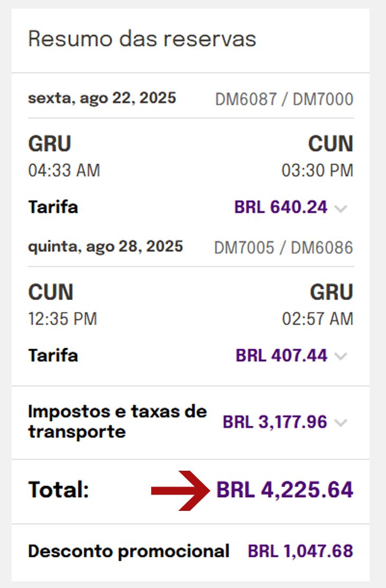Click the 02:57 AM arrival time
The image size is (386, 588).
click(x=318, y=319)
